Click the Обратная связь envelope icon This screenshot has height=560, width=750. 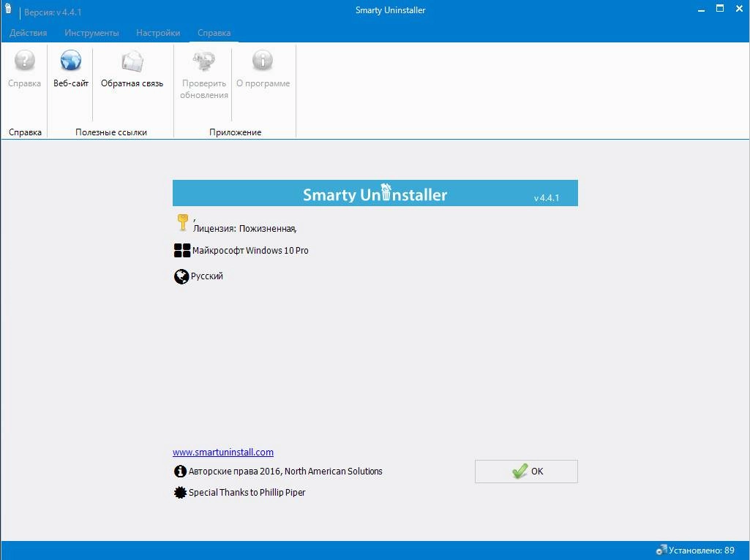132,61
